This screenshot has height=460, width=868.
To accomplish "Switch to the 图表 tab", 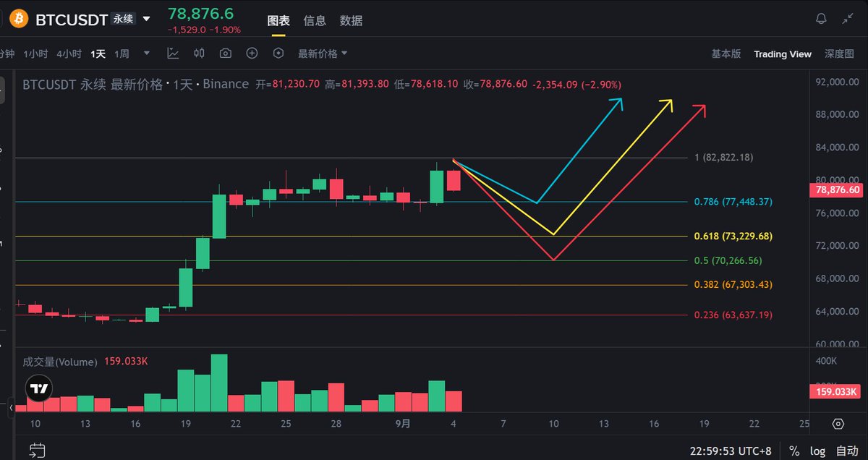I will point(278,20).
